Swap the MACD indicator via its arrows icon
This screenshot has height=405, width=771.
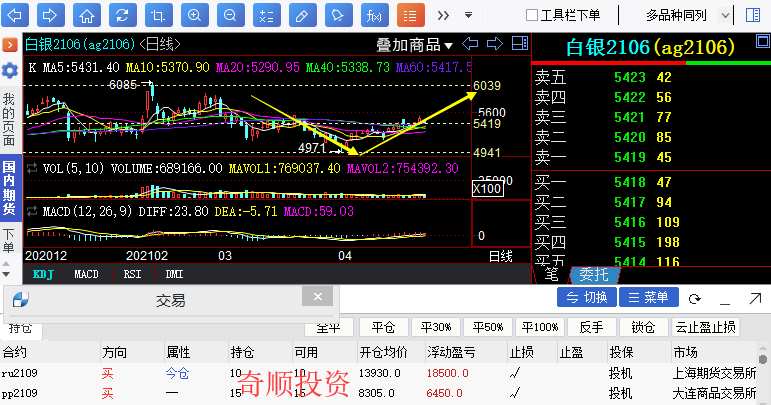(32, 211)
